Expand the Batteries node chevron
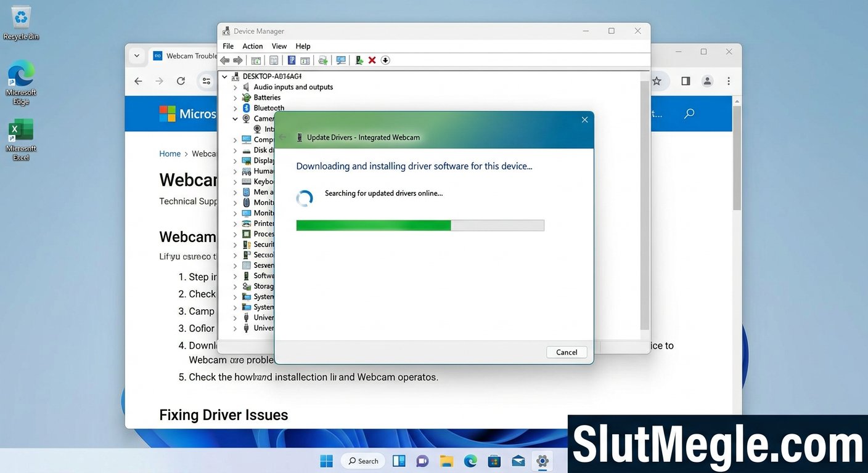 pyautogui.click(x=235, y=98)
